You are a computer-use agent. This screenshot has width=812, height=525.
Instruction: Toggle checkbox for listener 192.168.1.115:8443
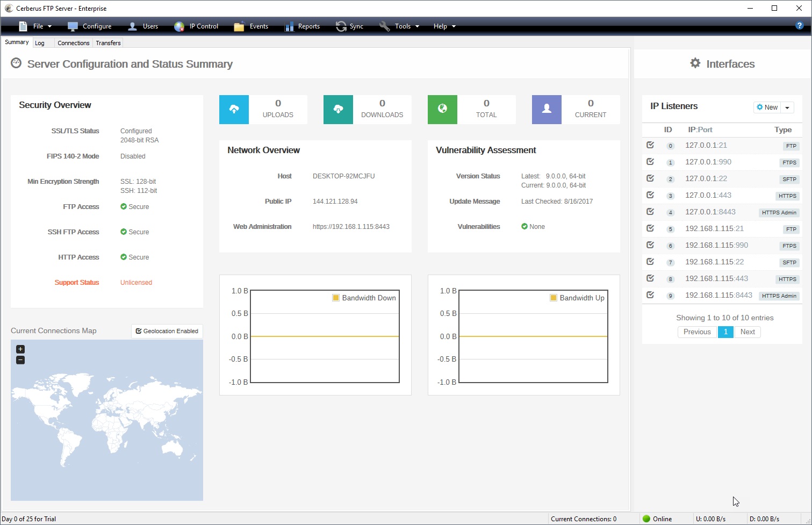point(650,295)
